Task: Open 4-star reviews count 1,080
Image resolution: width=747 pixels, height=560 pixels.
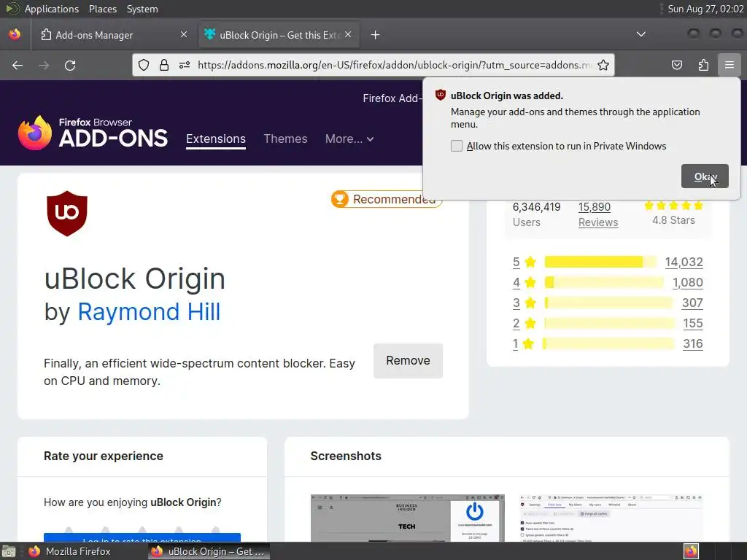Action: point(687,282)
